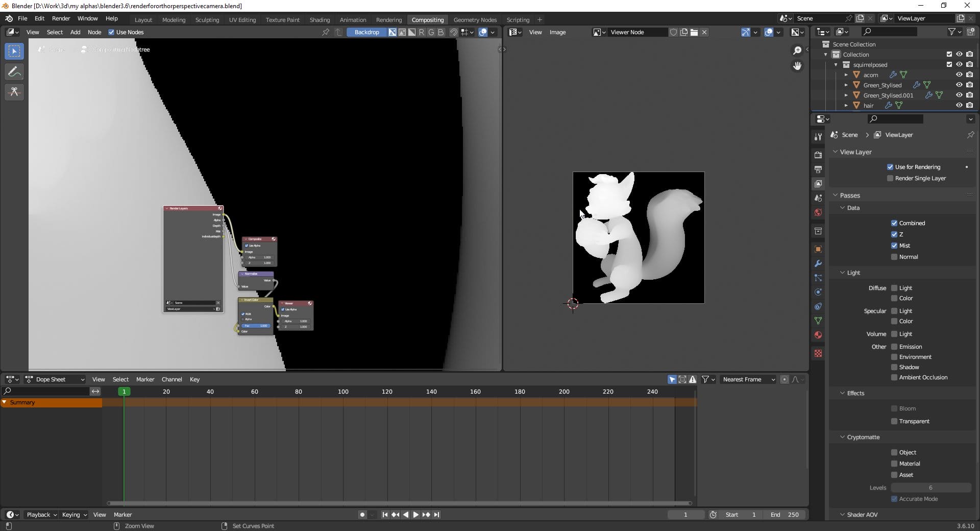This screenshot has height=531, width=980.
Task: Open the Tool properties tab icon
Action: pos(818,137)
